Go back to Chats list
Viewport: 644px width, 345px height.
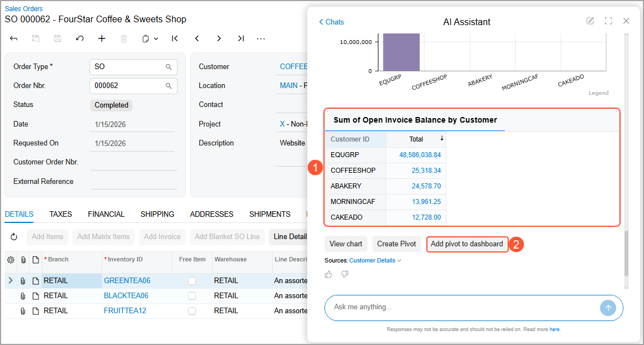click(x=331, y=22)
